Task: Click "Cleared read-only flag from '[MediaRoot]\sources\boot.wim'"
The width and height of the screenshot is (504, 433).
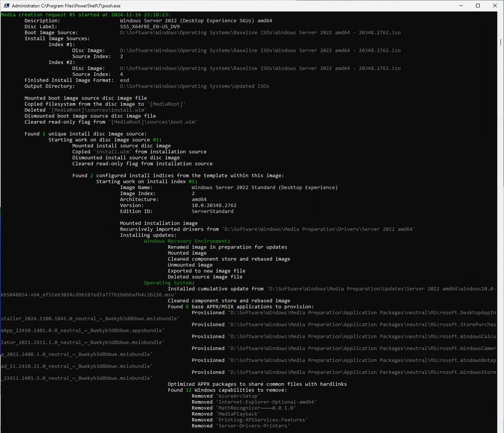Action: pyautogui.click(x=111, y=122)
